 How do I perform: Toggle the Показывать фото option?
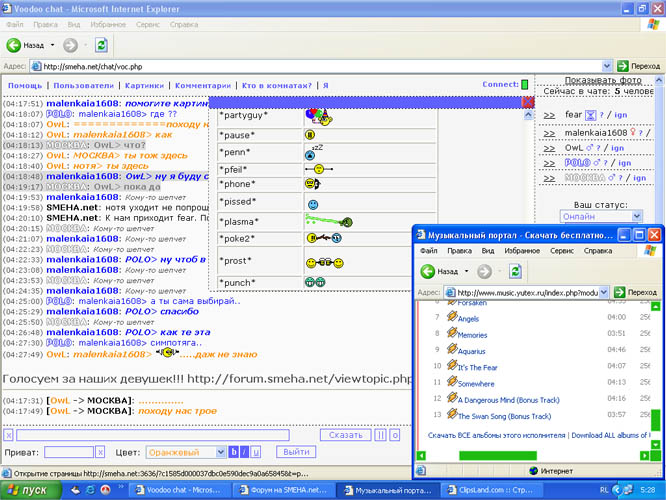point(603,80)
